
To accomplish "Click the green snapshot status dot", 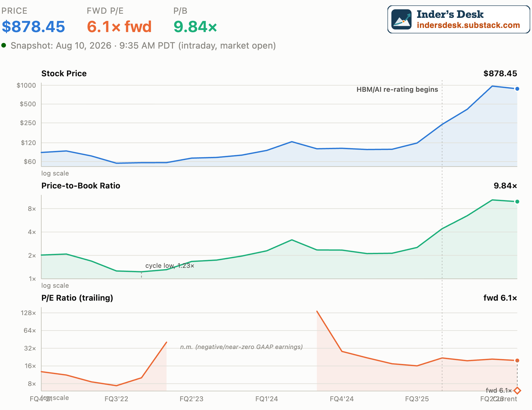I will [x=4, y=45].
